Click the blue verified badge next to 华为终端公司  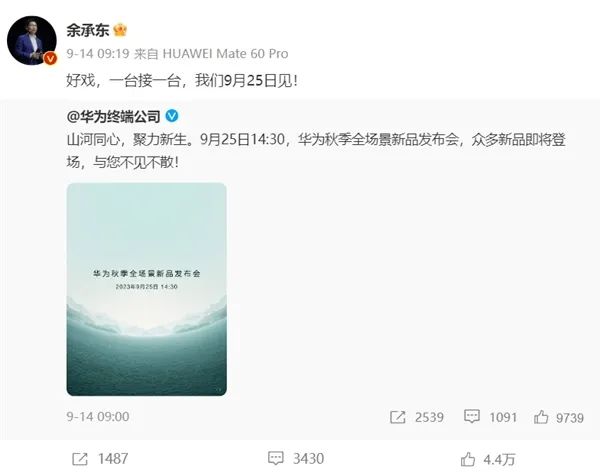pyautogui.click(x=172, y=116)
